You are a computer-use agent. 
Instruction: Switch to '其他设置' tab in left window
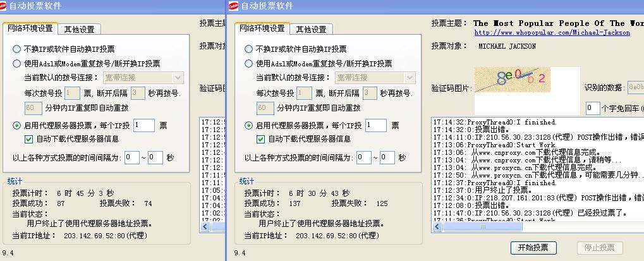[80, 29]
